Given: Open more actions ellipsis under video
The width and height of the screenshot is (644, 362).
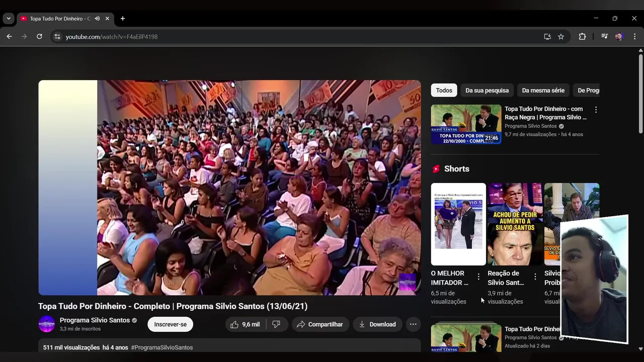Looking at the screenshot, I should point(413,324).
